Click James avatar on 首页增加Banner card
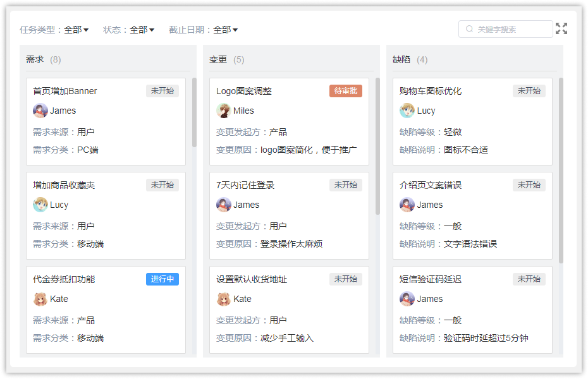 40,111
